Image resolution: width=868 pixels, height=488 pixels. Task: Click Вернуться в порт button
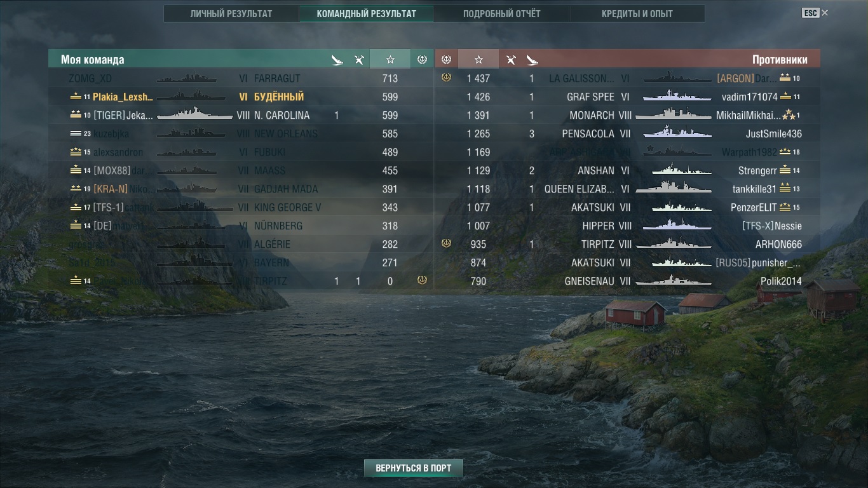coord(414,468)
